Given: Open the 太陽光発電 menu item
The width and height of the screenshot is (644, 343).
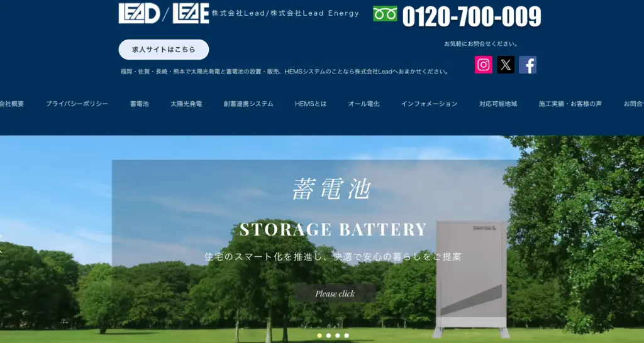Looking at the screenshot, I should pyautogui.click(x=186, y=104).
